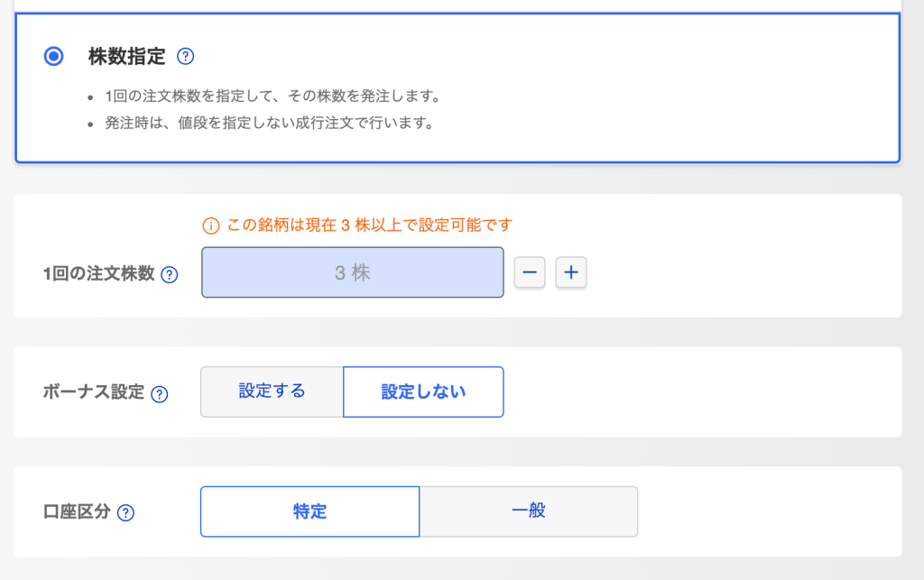Click the 1回の注文株数 label
The width and height of the screenshot is (924, 580).
click(x=99, y=274)
